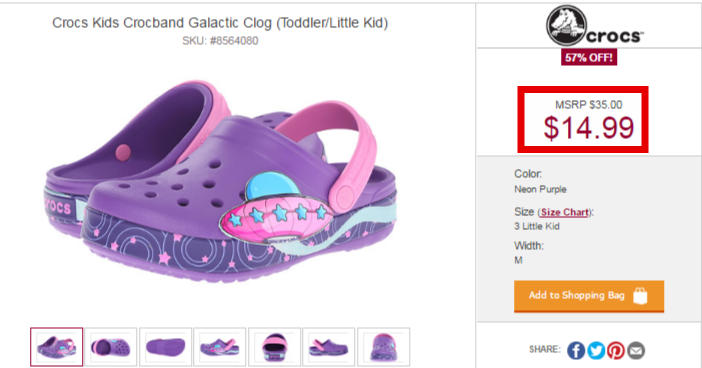
Task: Show the seventh thumbnail, a front view of the clog
Action: point(383,347)
